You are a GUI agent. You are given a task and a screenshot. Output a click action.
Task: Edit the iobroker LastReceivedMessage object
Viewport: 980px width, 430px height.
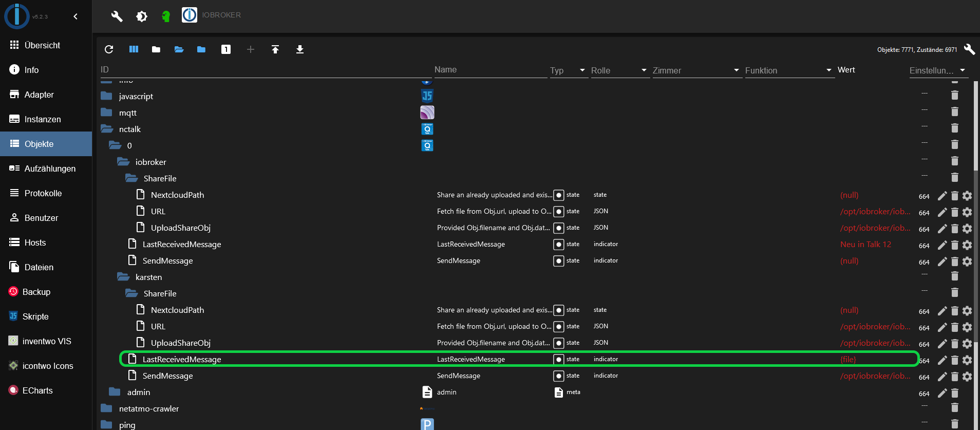tap(942, 245)
